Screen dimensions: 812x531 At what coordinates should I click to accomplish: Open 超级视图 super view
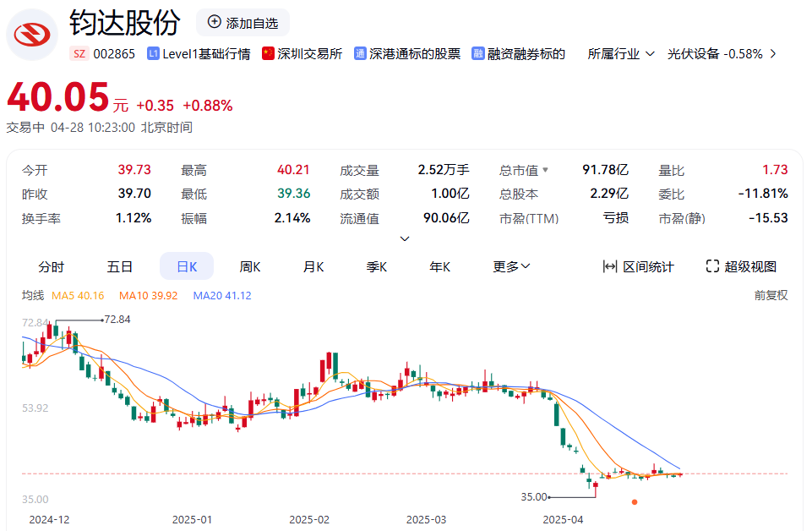click(x=741, y=267)
